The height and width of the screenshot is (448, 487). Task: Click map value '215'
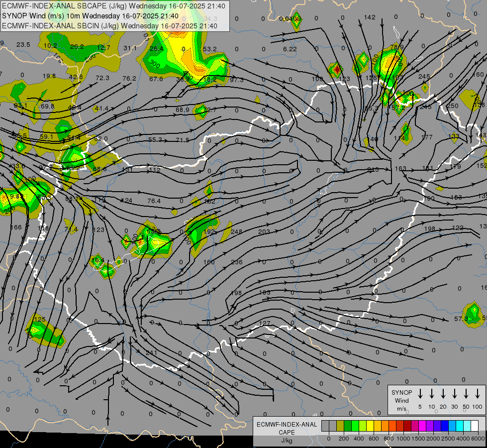373,170
